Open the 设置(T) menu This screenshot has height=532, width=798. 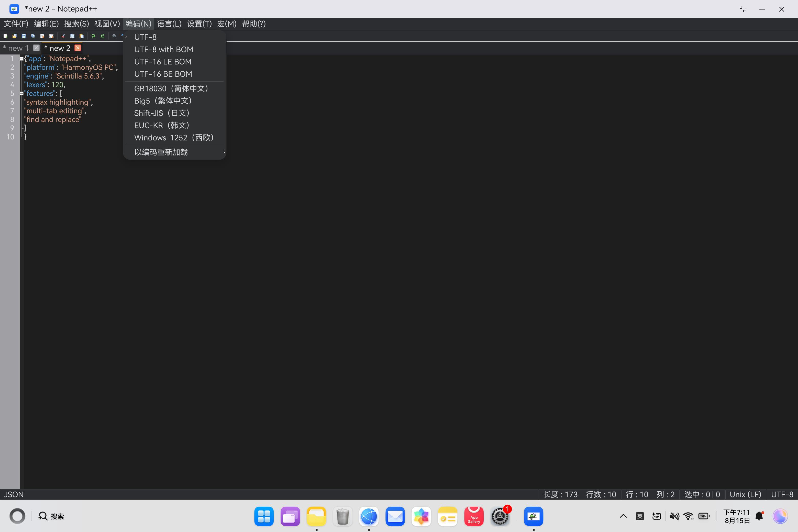tap(199, 24)
